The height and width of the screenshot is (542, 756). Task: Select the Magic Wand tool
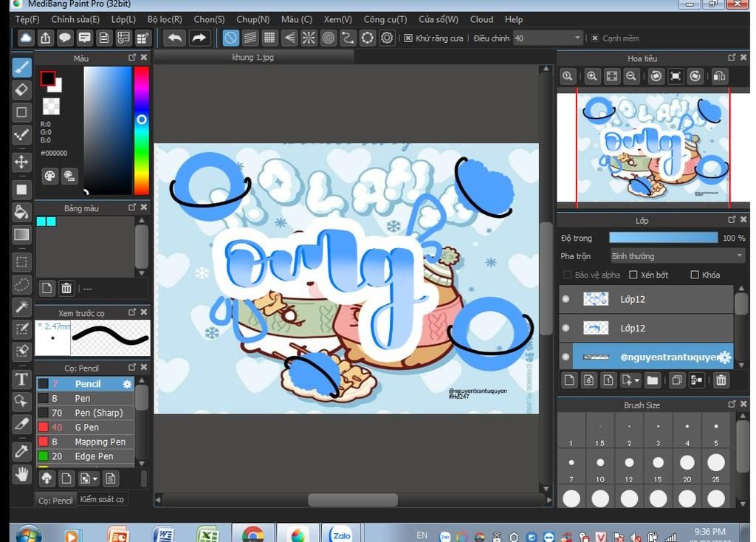click(x=21, y=306)
